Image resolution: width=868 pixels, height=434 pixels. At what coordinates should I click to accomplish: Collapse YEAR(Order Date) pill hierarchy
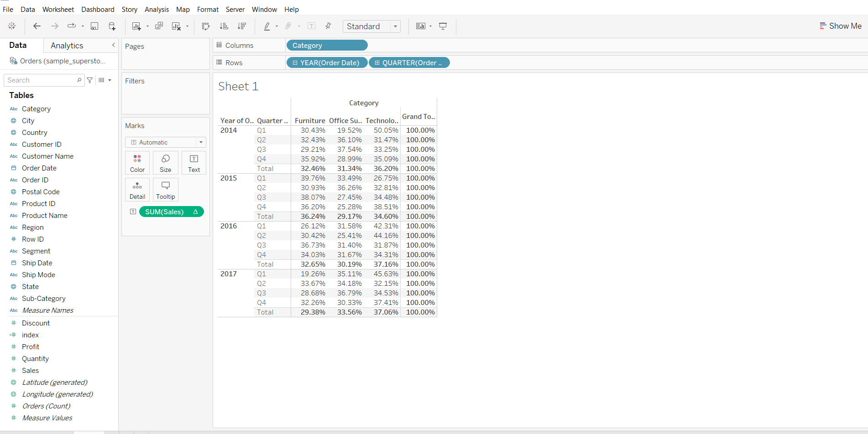click(295, 63)
